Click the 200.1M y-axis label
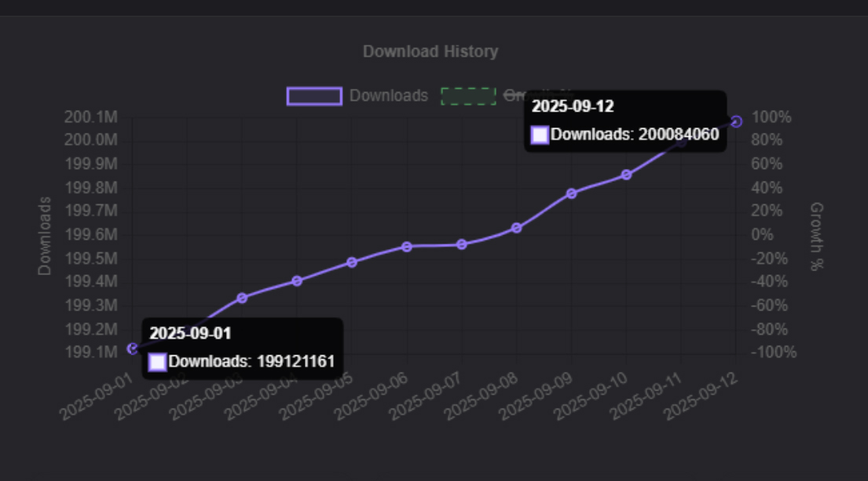868x481 pixels. pos(91,117)
